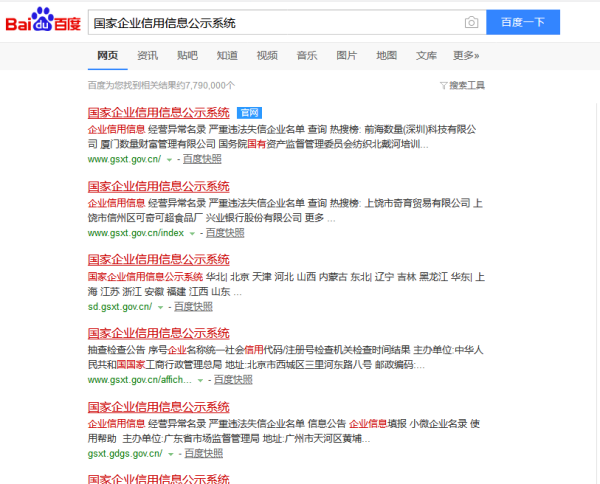This screenshot has height=484, width=600.
Task: Expand dropdown arrow beside www.gsxt.gov.cn/index
Action: tap(192, 233)
